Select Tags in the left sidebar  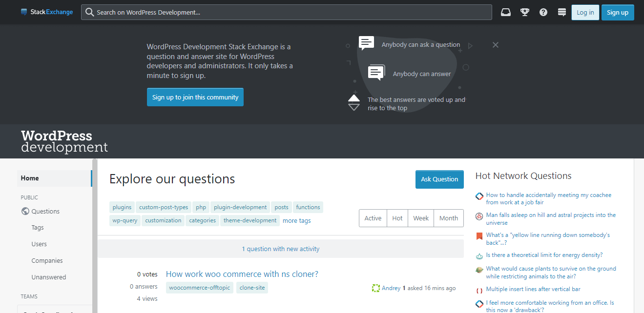click(x=37, y=227)
